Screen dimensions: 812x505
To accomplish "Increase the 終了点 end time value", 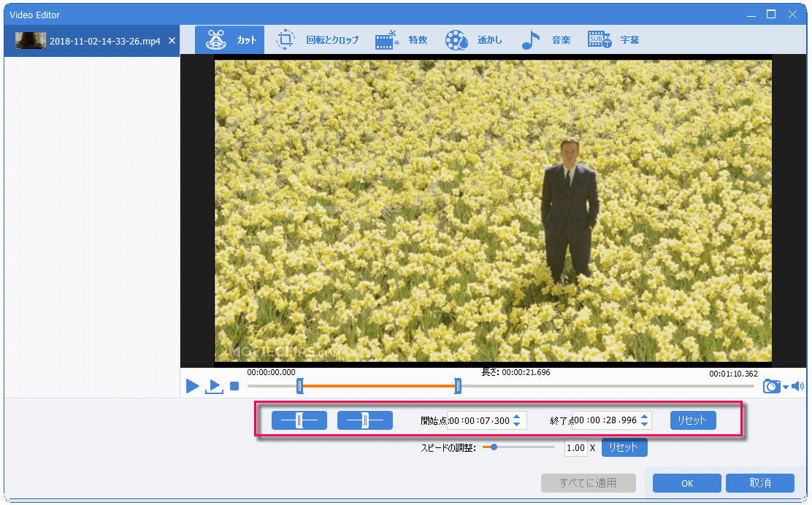I will 645,417.
